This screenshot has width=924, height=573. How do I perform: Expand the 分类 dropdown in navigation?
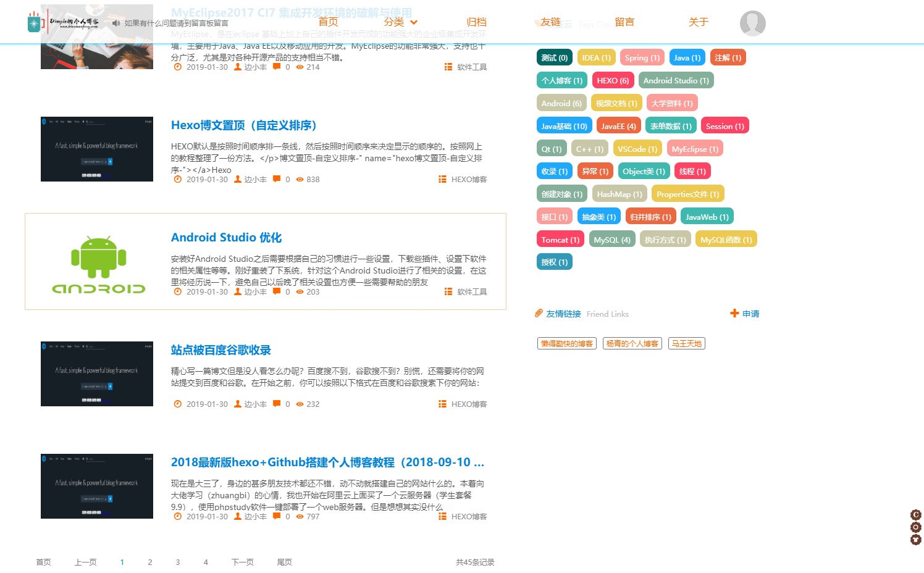[400, 22]
